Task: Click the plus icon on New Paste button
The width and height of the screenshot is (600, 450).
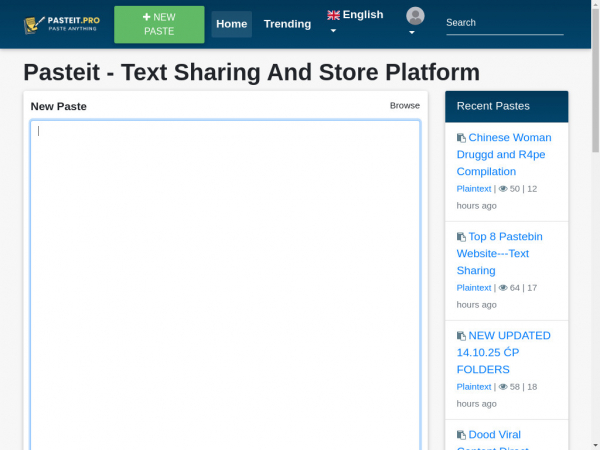Action: pyautogui.click(x=146, y=17)
